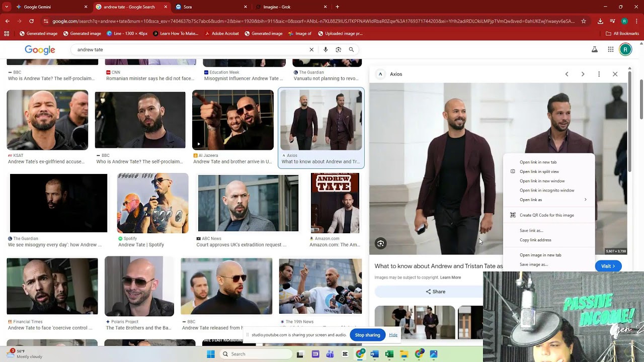Open weather widget 56°F Mostly cloudy
644x362 pixels.
(25, 354)
